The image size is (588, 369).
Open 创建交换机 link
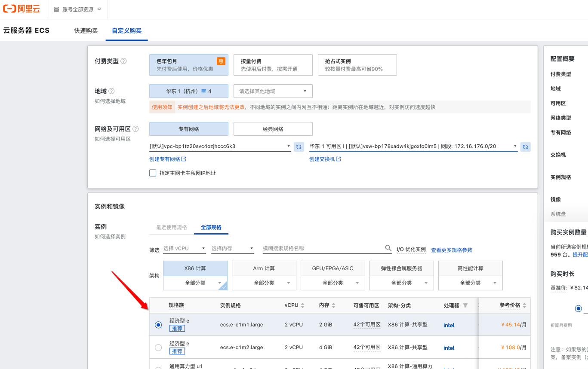click(325, 159)
